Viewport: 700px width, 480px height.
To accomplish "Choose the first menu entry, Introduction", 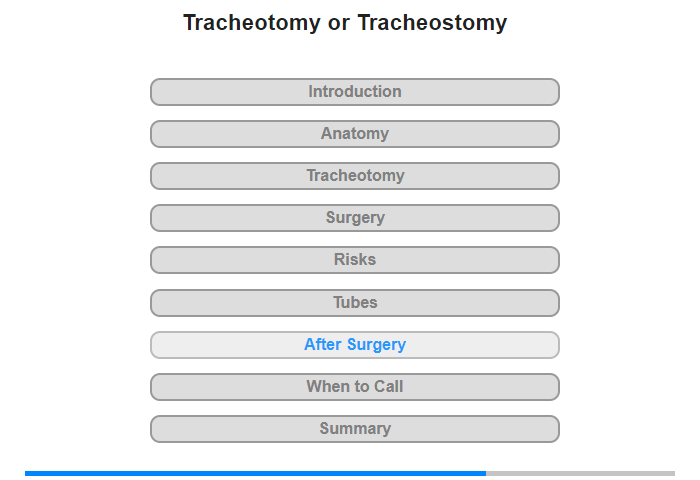I will click(x=354, y=92).
